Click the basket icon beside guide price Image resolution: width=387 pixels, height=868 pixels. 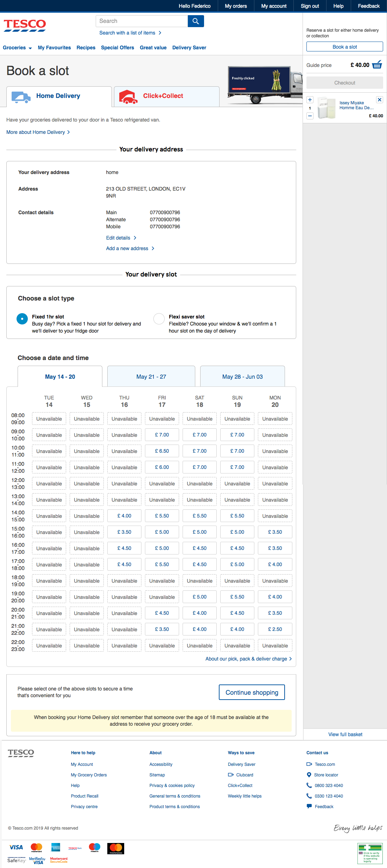point(377,64)
